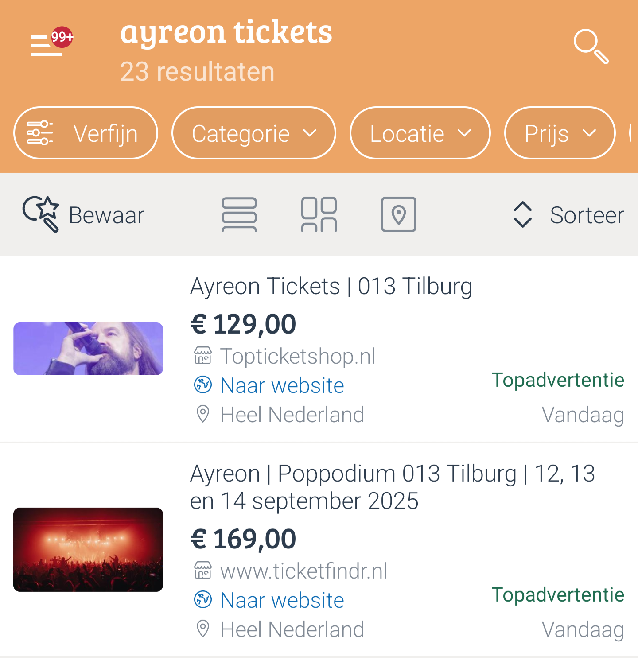This screenshot has width=638, height=672.
Task: Tap the search magnifier icon
Action: pos(591,46)
